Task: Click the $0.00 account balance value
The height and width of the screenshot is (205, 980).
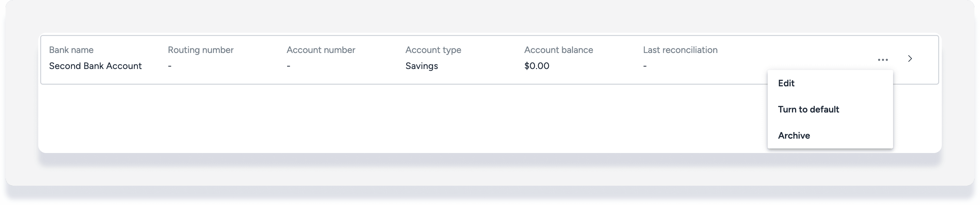Action: [x=536, y=66]
